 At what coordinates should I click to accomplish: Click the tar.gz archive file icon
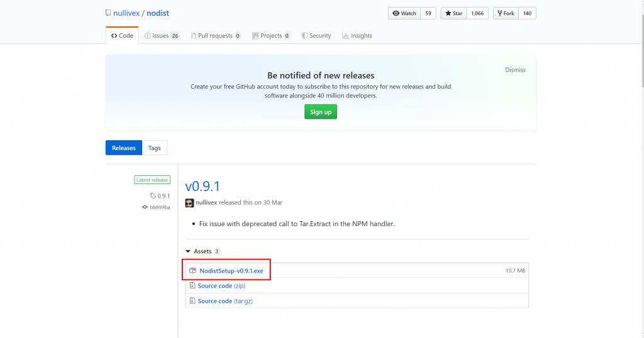tap(192, 301)
